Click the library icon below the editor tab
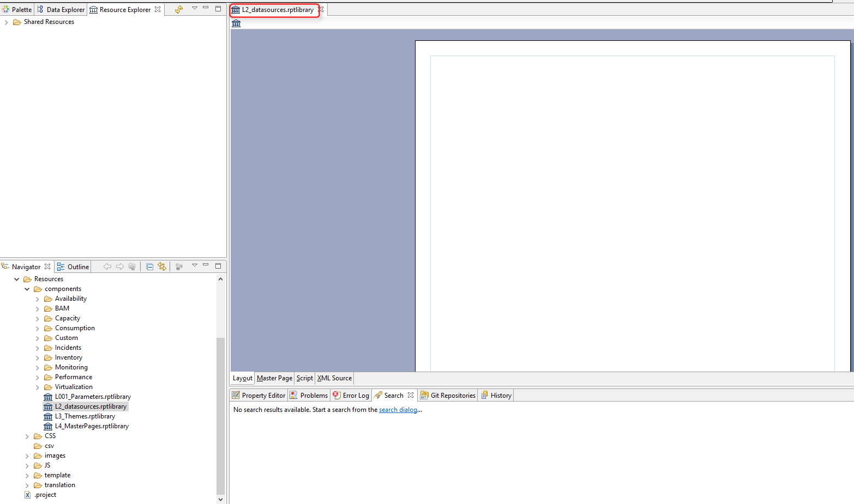 coord(236,23)
